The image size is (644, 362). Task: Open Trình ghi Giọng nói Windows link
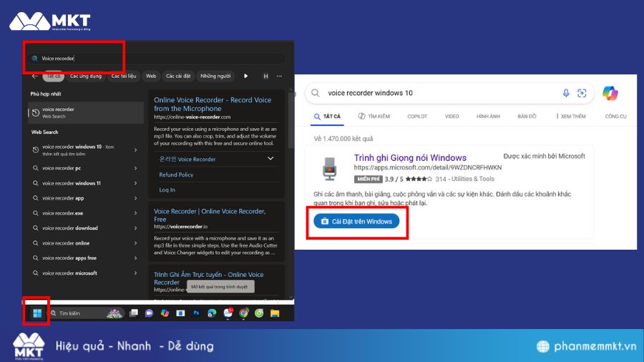[x=410, y=157]
